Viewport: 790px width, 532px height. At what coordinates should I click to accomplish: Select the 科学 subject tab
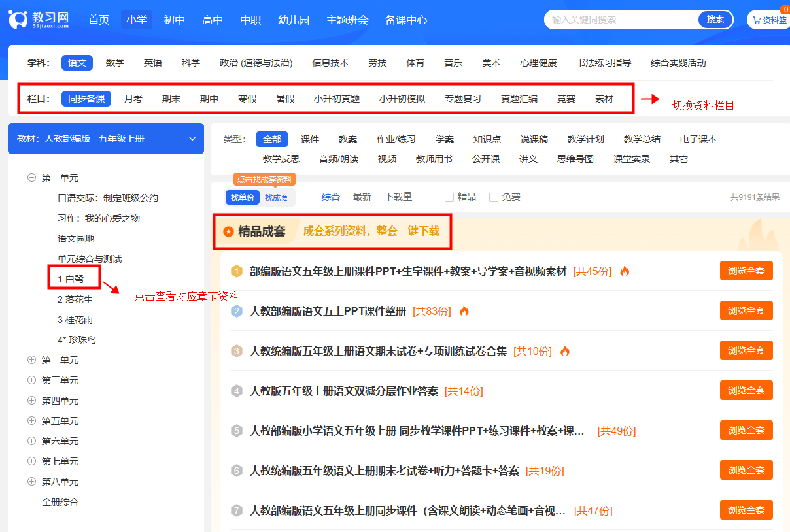191,63
